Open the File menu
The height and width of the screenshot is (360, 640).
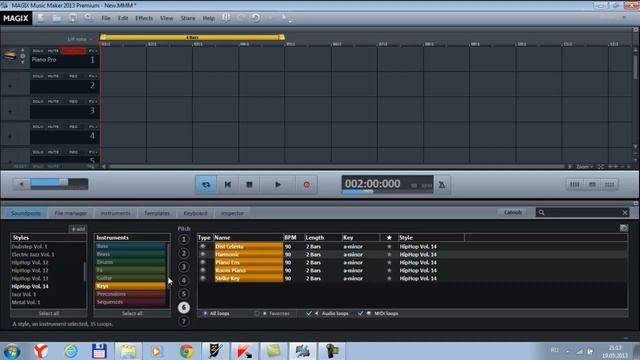click(106, 18)
